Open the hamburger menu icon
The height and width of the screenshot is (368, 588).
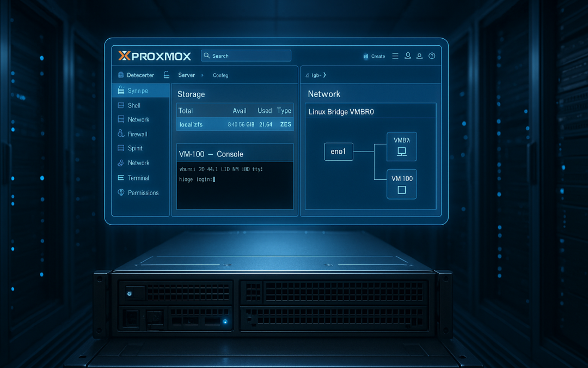pos(395,56)
